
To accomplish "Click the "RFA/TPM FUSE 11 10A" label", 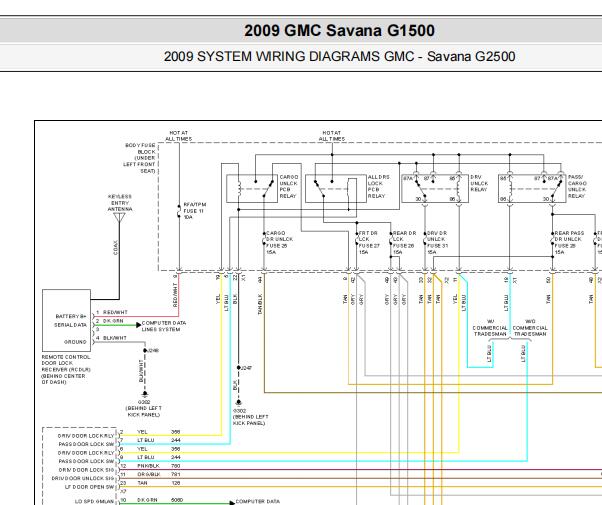I will point(195,211).
